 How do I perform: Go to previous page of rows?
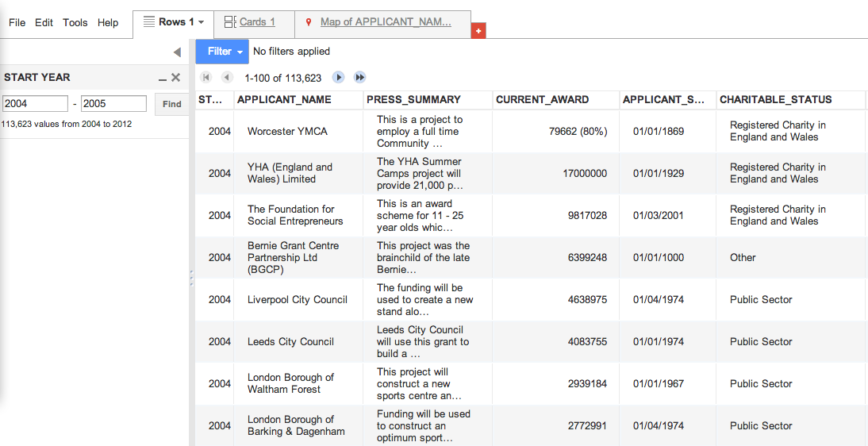(227, 78)
